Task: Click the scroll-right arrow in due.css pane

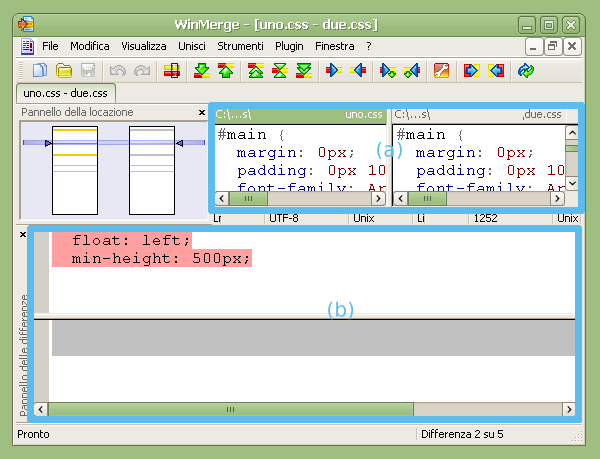Action: (x=557, y=199)
